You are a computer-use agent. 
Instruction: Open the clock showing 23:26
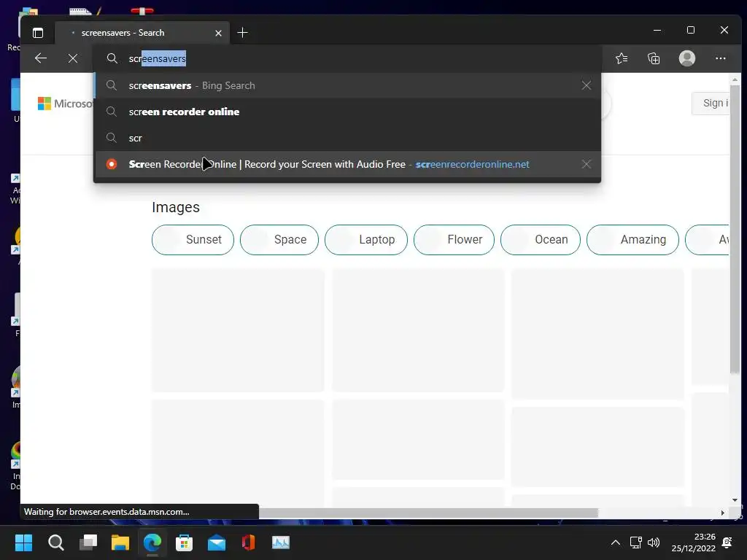(694, 542)
